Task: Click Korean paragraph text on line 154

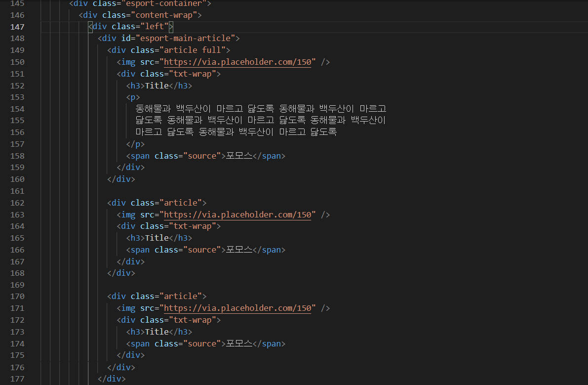Action: (x=261, y=109)
